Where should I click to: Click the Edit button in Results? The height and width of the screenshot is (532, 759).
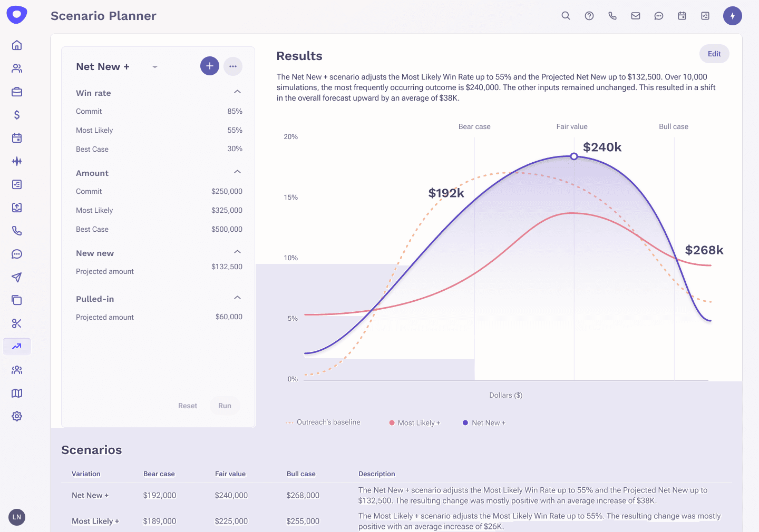point(714,54)
